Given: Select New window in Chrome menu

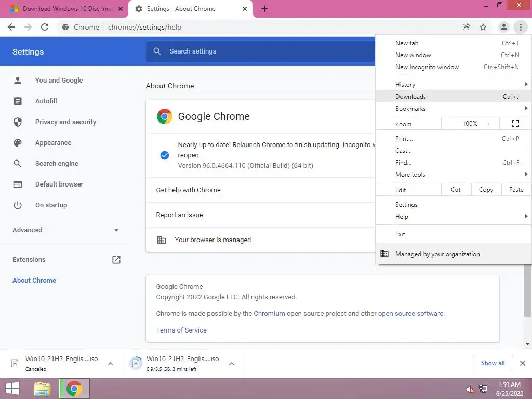Looking at the screenshot, I should pos(454,55).
